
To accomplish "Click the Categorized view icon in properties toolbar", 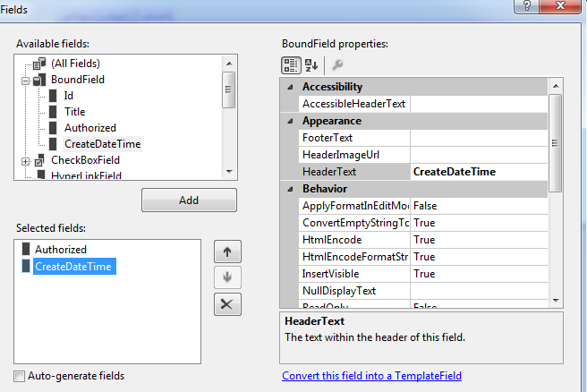I will point(291,64).
